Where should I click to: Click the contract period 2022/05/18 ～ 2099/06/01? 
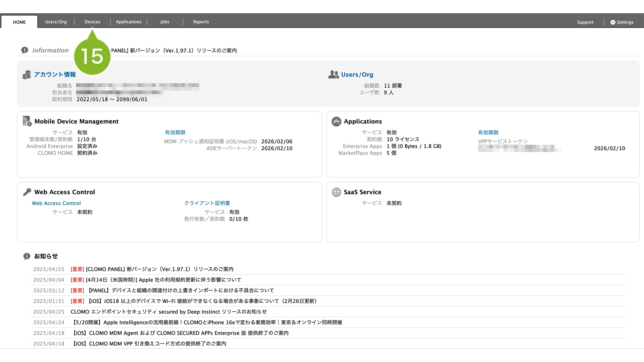112,99
